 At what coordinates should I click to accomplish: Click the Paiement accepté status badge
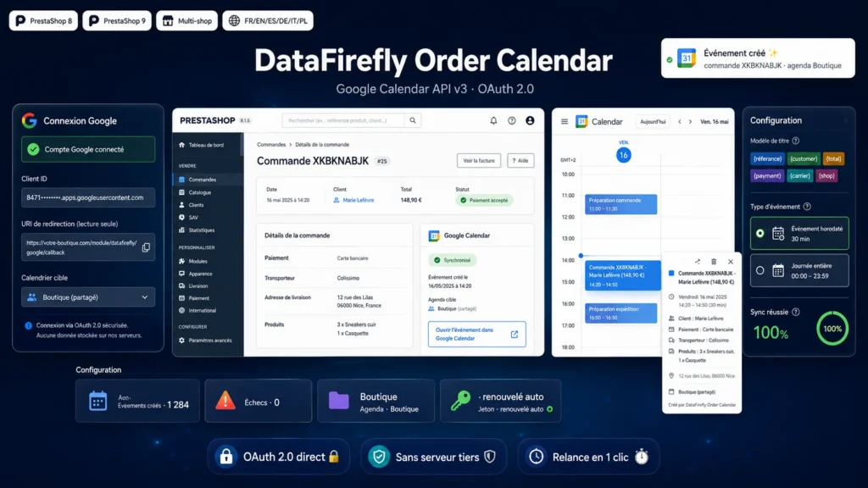pyautogui.click(x=484, y=200)
